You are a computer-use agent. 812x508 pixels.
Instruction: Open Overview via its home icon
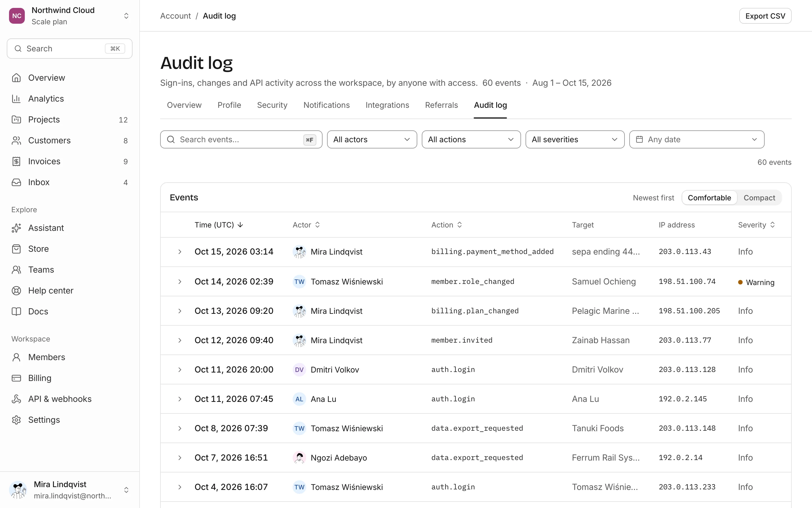(x=16, y=78)
